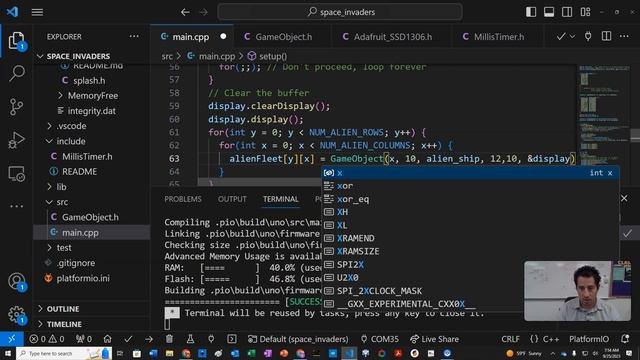Open the TERMINAL panel tab
This screenshot has width=640, height=360.
(280, 199)
